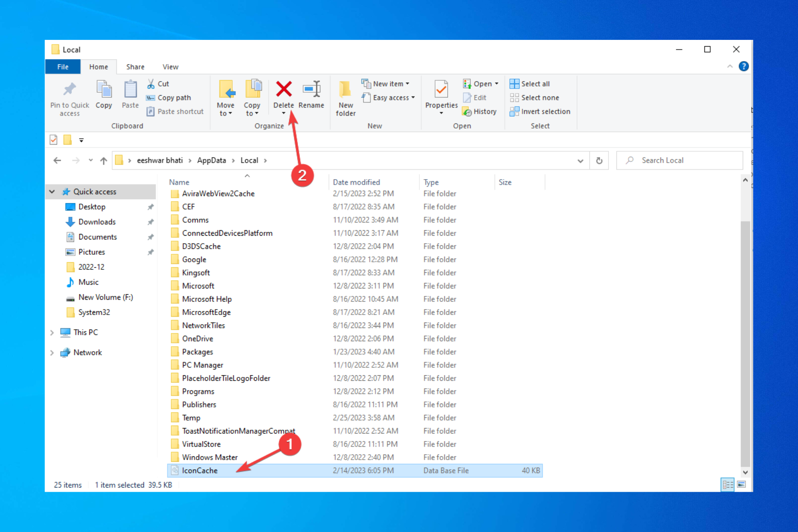The height and width of the screenshot is (532, 798).
Task: Expand the This PC tree node
Action: click(52, 332)
